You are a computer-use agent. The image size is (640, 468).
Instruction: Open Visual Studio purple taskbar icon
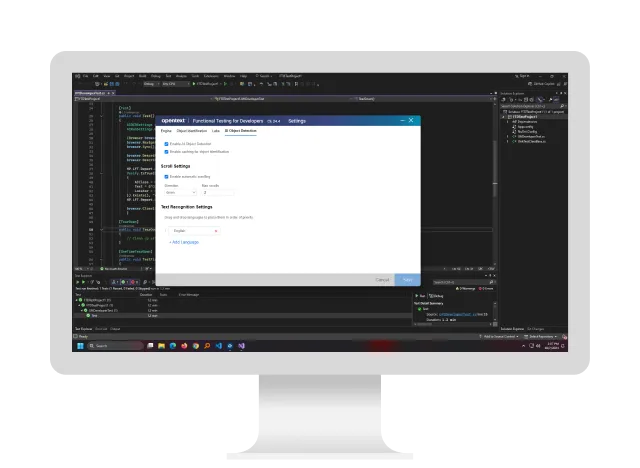pyautogui.click(x=242, y=346)
